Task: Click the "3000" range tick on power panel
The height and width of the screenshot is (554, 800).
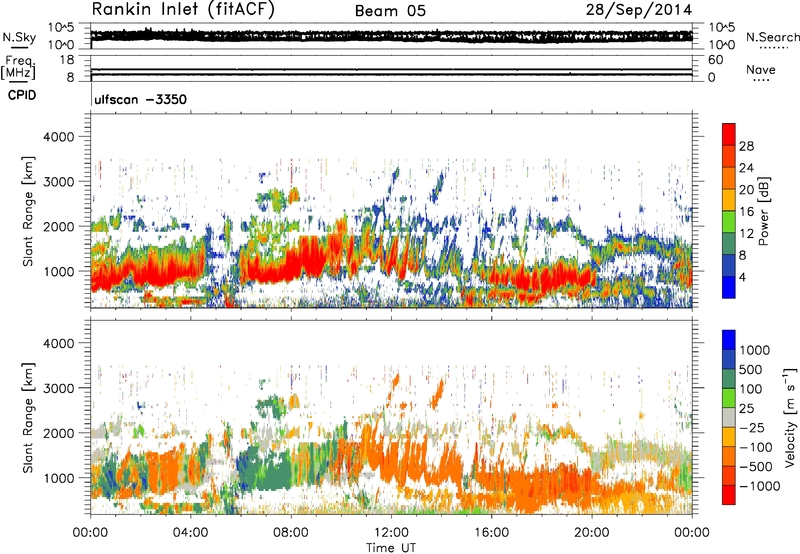Action: pos(58,182)
